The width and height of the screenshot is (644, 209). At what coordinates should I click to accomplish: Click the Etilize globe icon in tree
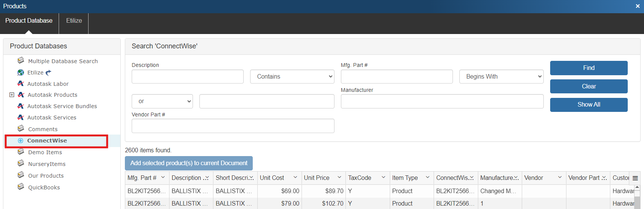(x=21, y=73)
